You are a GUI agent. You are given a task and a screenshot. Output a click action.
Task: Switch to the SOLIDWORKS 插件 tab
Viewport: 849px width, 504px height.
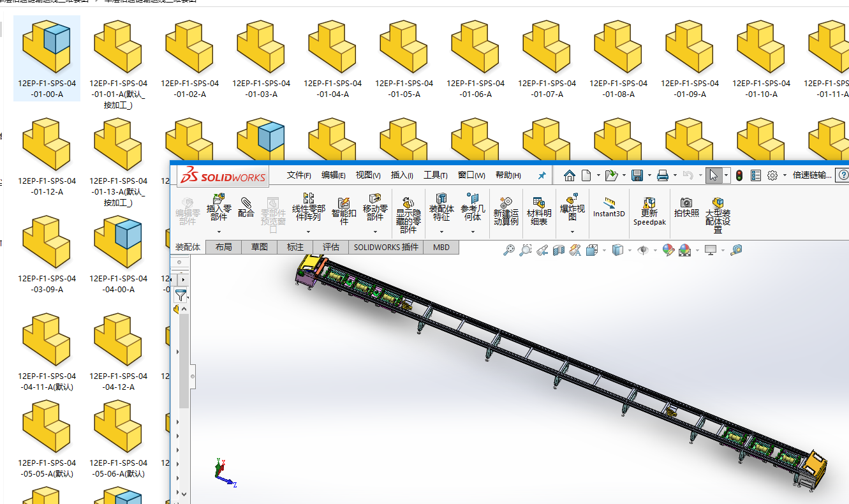(x=386, y=247)
